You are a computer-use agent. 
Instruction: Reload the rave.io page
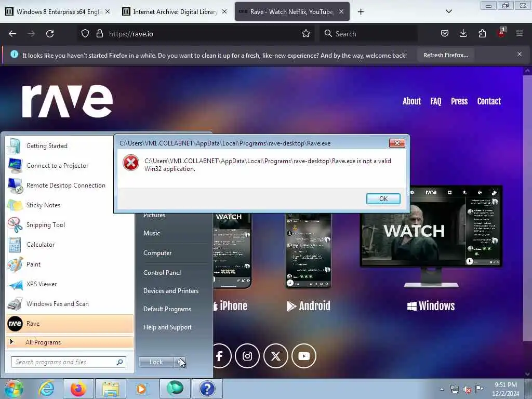tap(50, 34)
